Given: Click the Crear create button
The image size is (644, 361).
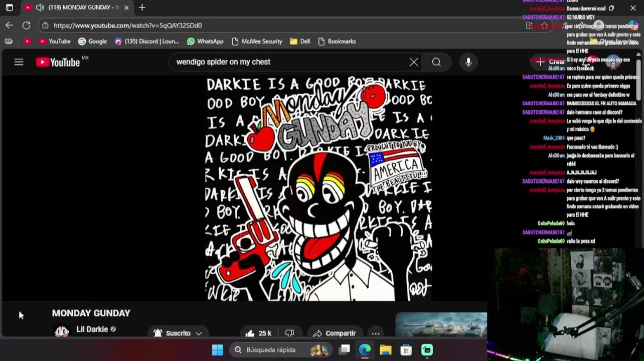Looking at the screenshot, I should [552, 62].
